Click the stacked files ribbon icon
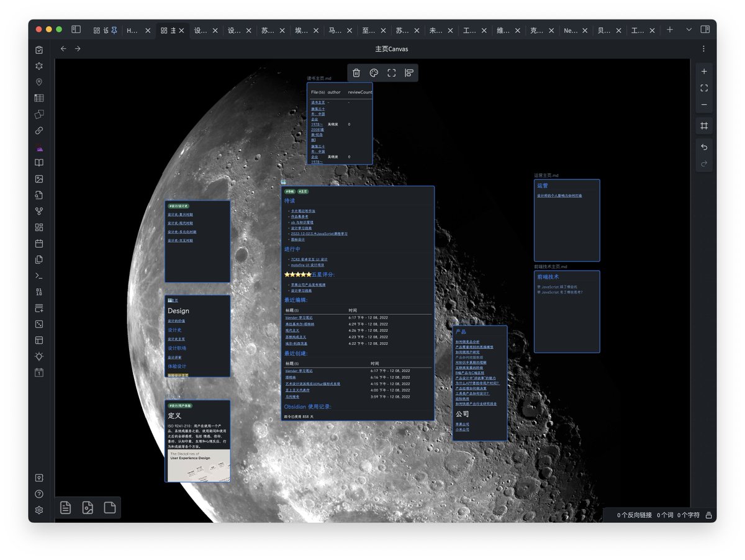 coord(39,260)
